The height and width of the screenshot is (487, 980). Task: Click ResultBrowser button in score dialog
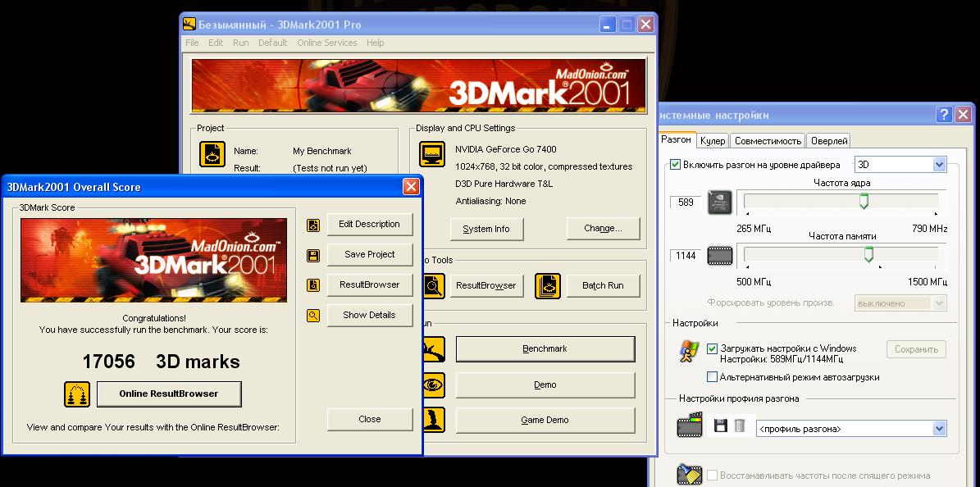click(369, 284)
